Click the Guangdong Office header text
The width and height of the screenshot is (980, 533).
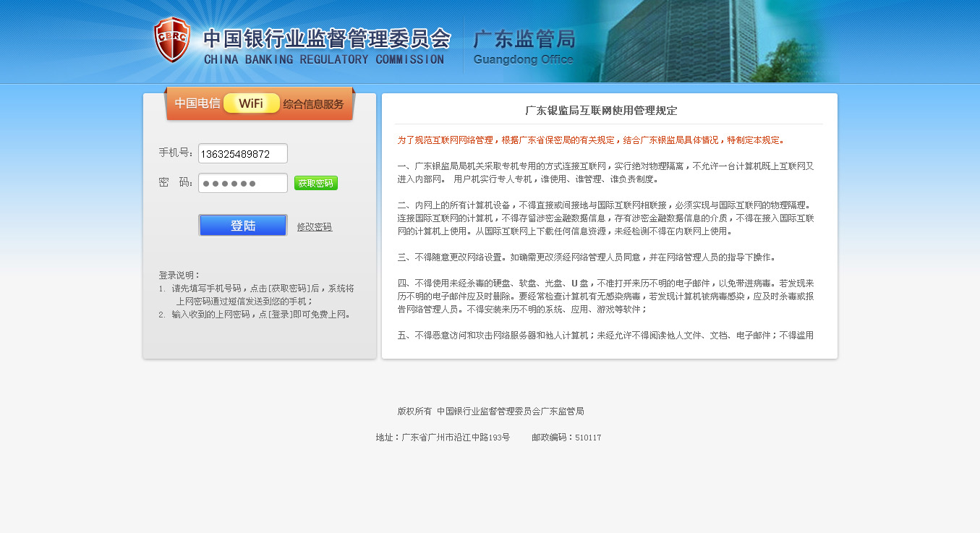[524, 59]
